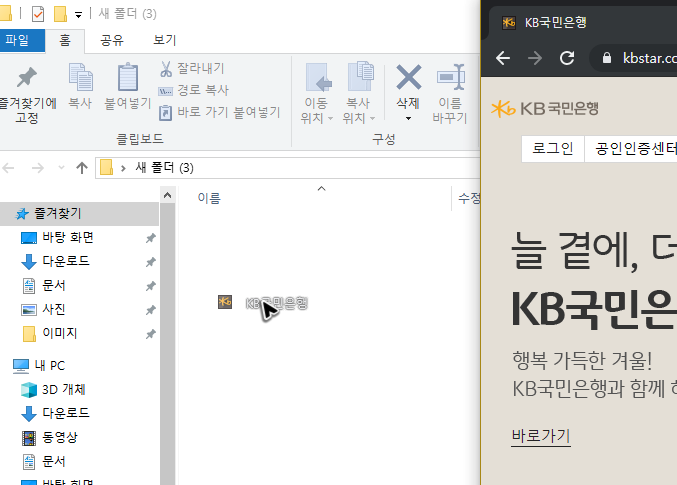
Task: Sort by the modified date (수정) column header
Action: point(469,198)
